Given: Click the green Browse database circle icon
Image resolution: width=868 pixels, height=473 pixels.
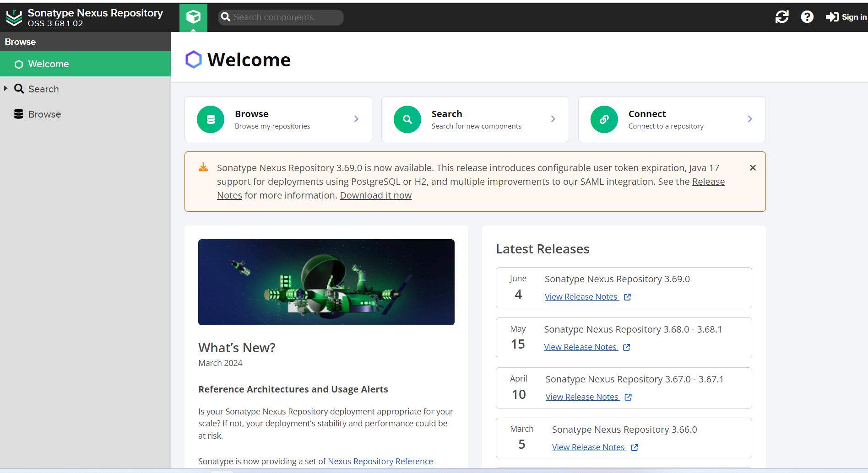Looking at the screenshot, I should click(211, 119).
